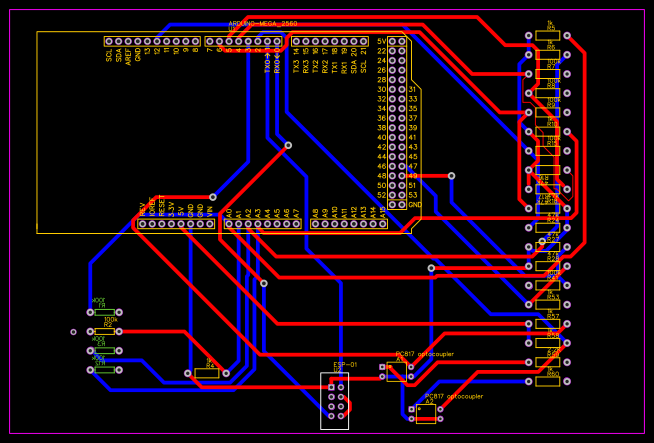Select resistor R57 body on right column
This screenshot has width=654, height=443.
tap(548, 324)
